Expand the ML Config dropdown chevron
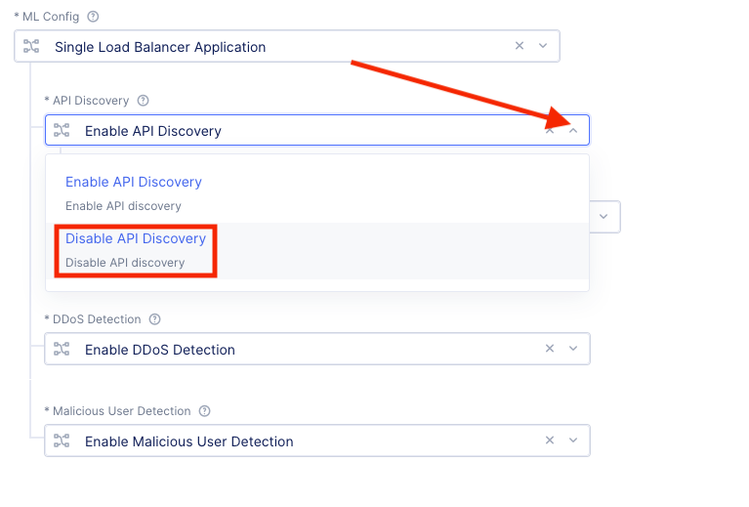The height and width of the screenshot is (507, 749). point(543,46)
